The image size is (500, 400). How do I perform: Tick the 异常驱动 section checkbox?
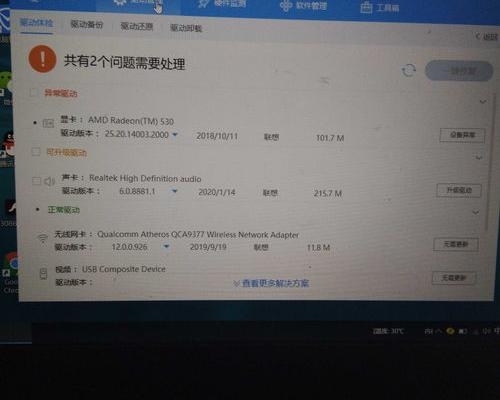tap(34, 92)
